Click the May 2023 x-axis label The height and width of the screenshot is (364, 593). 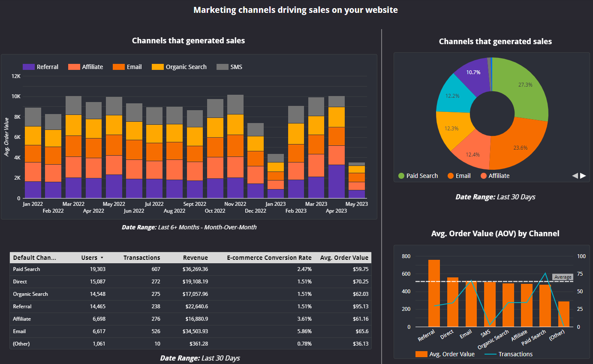point(357,204)
